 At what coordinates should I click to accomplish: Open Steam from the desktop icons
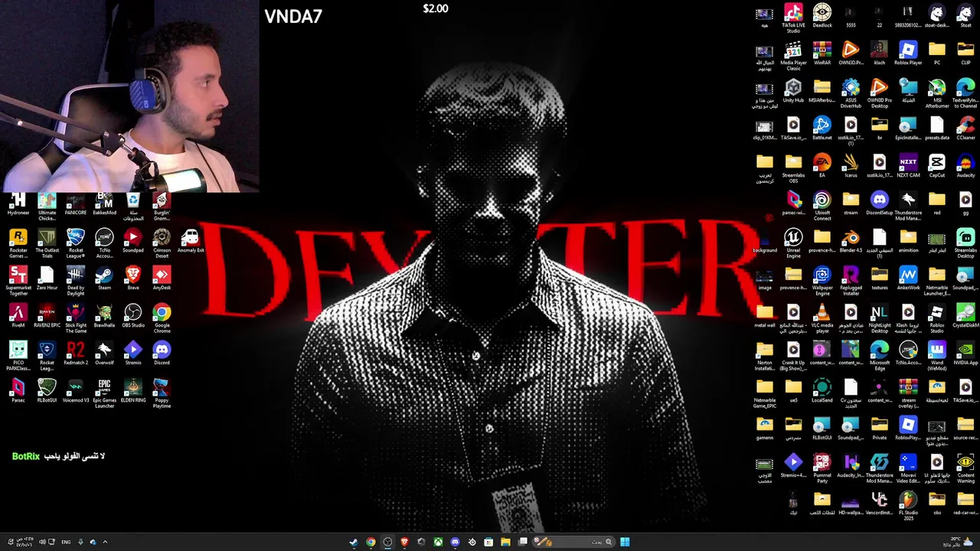(104, 279)
